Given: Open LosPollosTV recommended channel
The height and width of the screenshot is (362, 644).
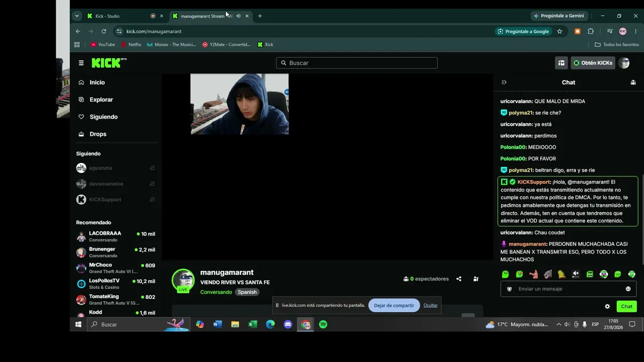Looking at the screenshot, I should point(116,284).
